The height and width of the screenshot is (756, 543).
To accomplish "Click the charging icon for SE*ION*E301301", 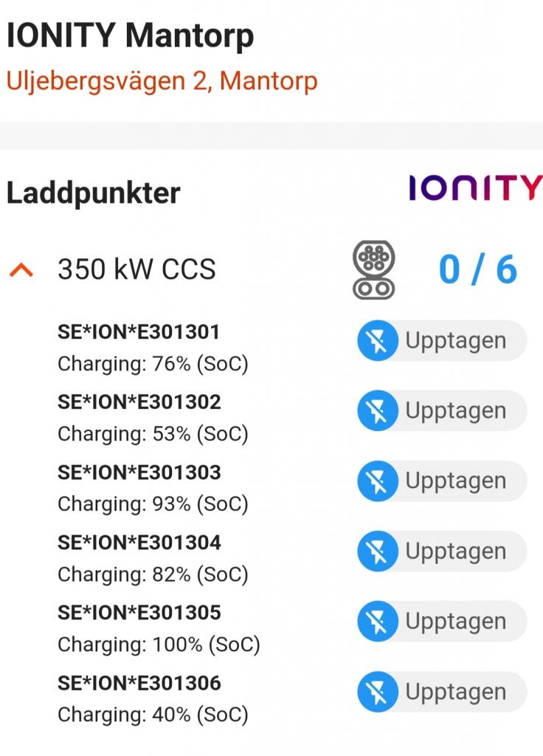I will click(377, 341).
